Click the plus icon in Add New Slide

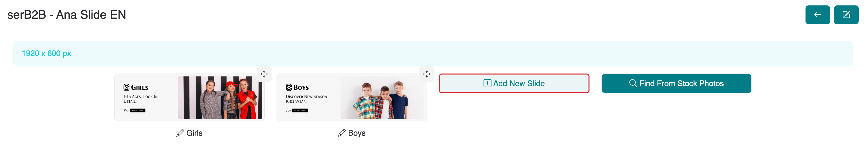coord(487,83)
